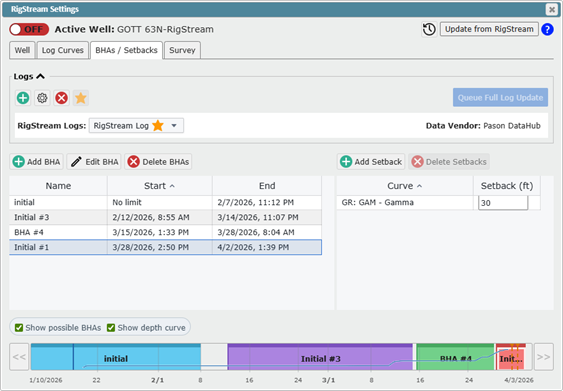Click Update from RigStream button
The width and height of the screenshot is (563, 391).
pyautogui.click(x=489, y=29)
